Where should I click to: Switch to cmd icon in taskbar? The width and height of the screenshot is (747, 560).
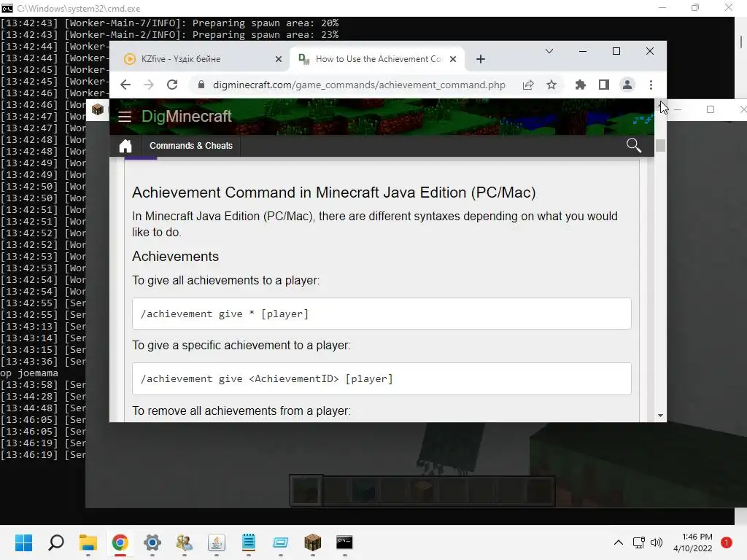(x=344, y=542)
